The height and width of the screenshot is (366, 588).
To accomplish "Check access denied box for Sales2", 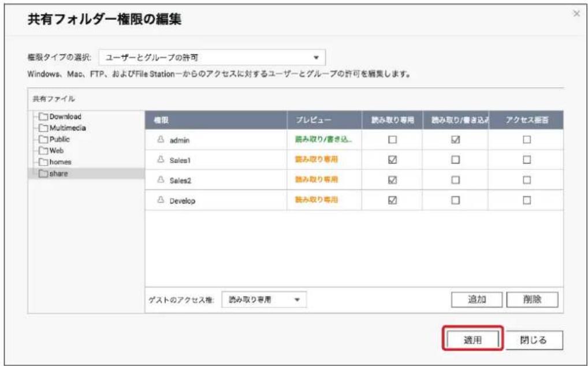I will coord(527,180).
